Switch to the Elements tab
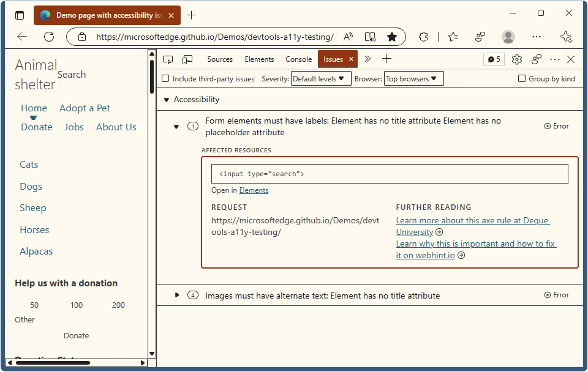Image resolution: width=588 pixels, height=372 pixels. pyautogui.click(x=259, y=59)
